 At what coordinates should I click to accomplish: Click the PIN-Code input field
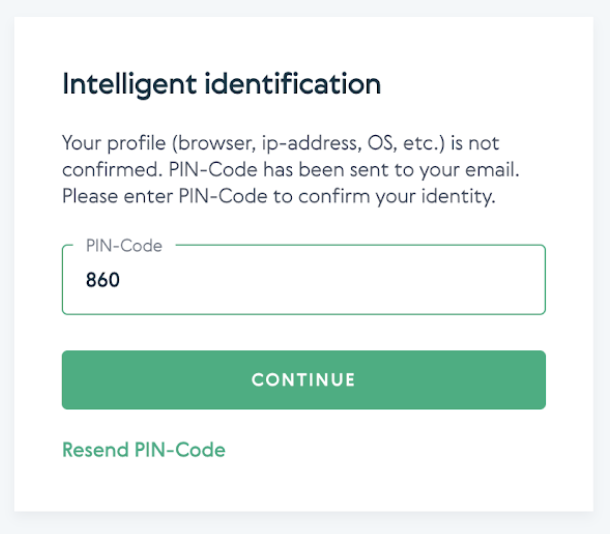[303, 280]
